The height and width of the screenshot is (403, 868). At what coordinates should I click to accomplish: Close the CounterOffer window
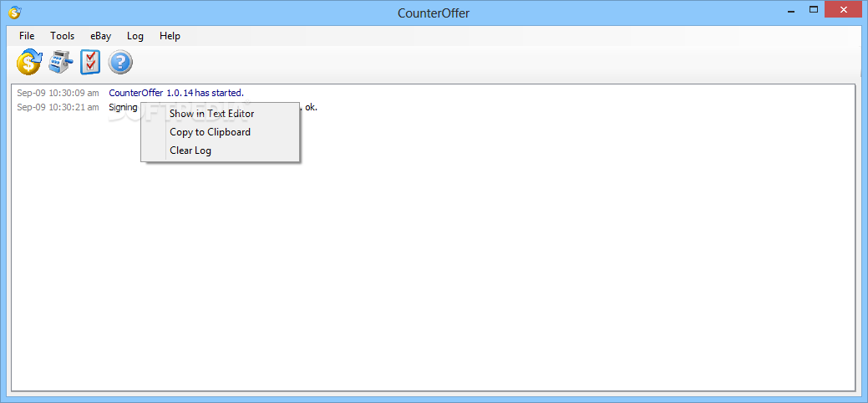844,9
